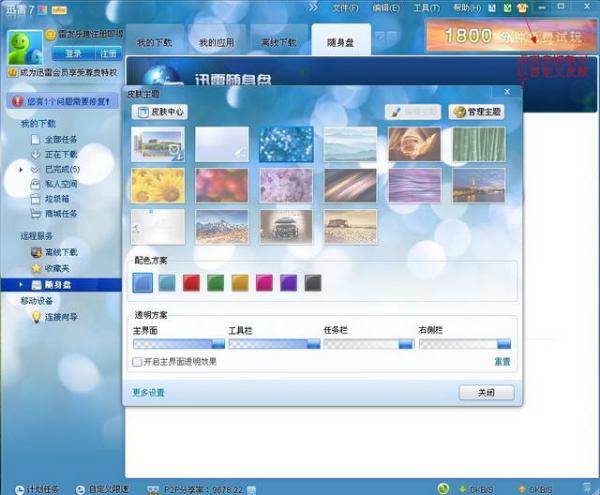Click the 连接向导 light bulb icon
This screenshot has height=495, width=600.
[36, 317]
